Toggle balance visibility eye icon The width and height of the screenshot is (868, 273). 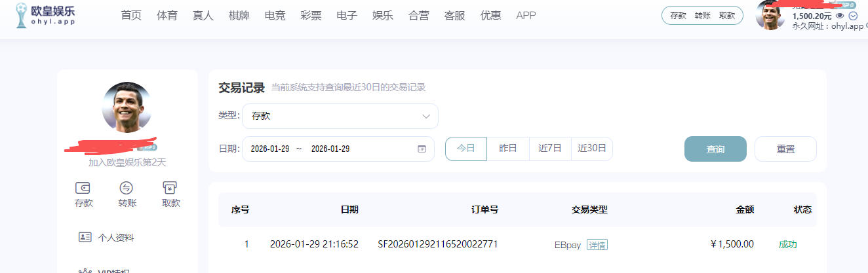pos(840,16)
